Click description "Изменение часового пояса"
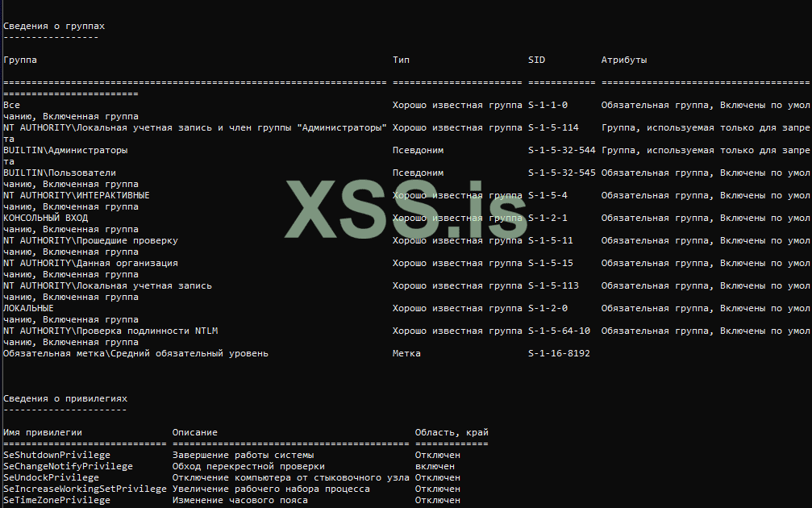Image resolution: width=812 pixels, height=508 pixels. click(240, 500)
